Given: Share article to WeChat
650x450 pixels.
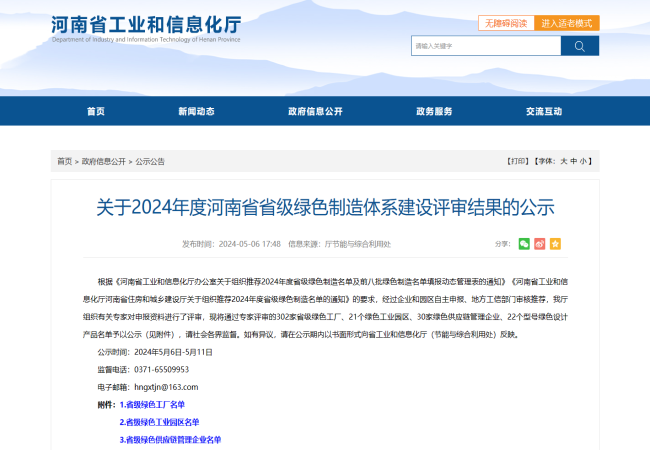Looking at the screenshot, I should (x=524, y=243).
